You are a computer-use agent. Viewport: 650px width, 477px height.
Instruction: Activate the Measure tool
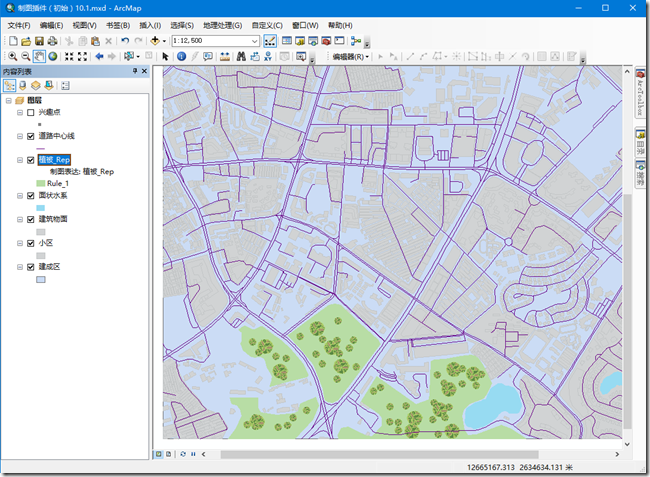coord(225,56)
